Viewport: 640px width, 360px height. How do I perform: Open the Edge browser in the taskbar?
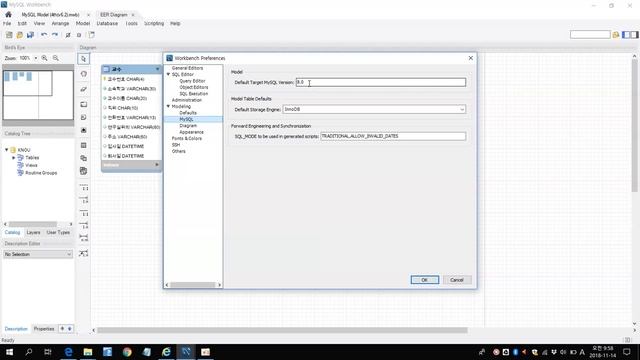tap(68, 351)
